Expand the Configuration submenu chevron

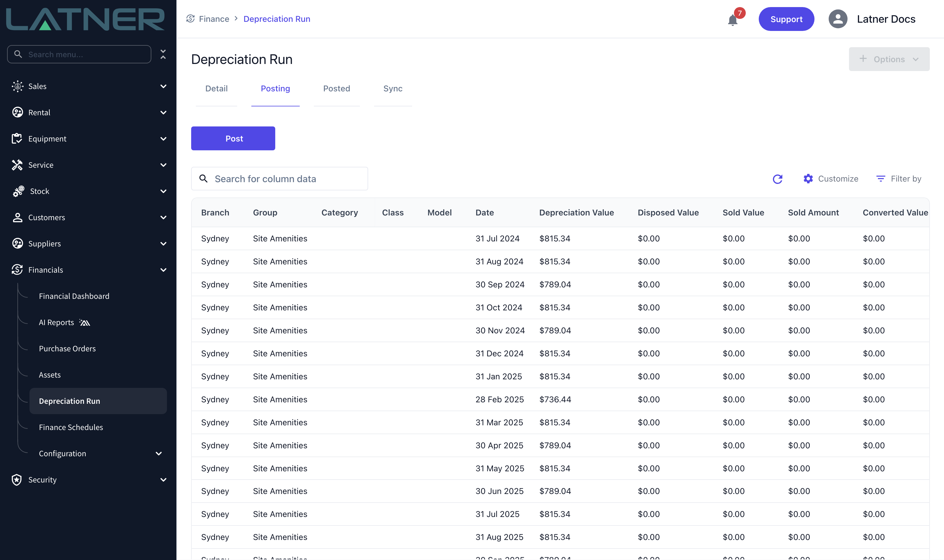(x=159, y=454)
